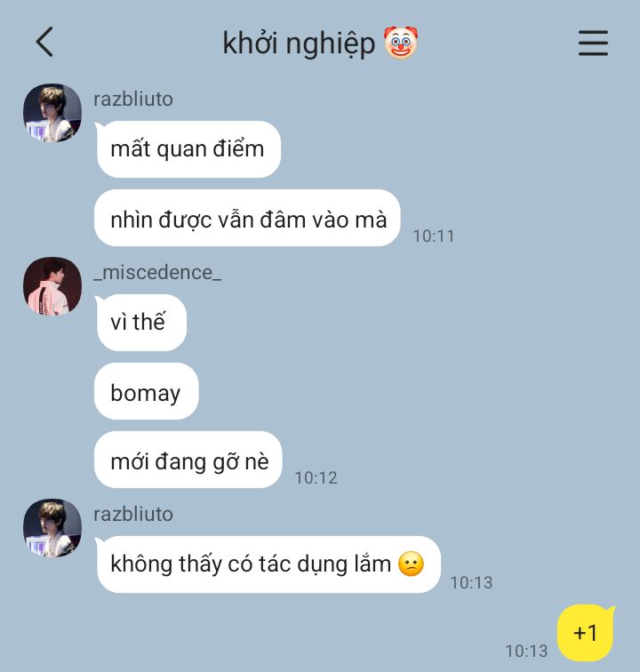Image resolution: width=640 pixels, height=672 pixels.
Task: Tap the 'bomay' message bubble
Action: click(146, 391)
